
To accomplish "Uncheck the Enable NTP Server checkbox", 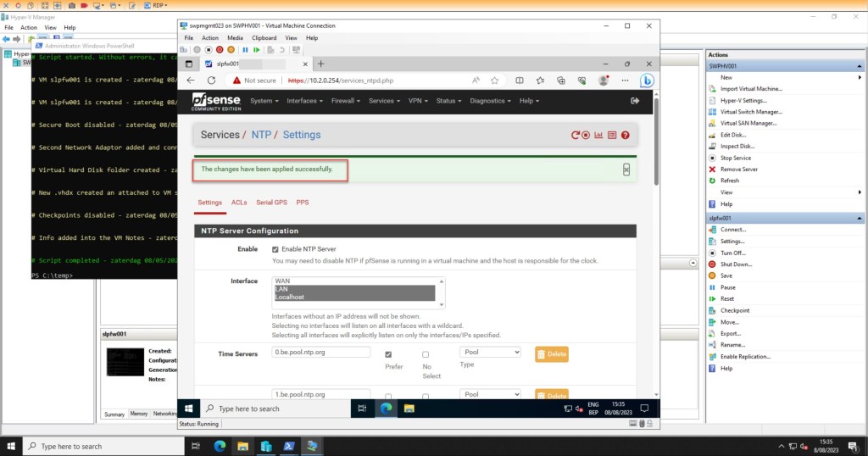I will [275, 249].
